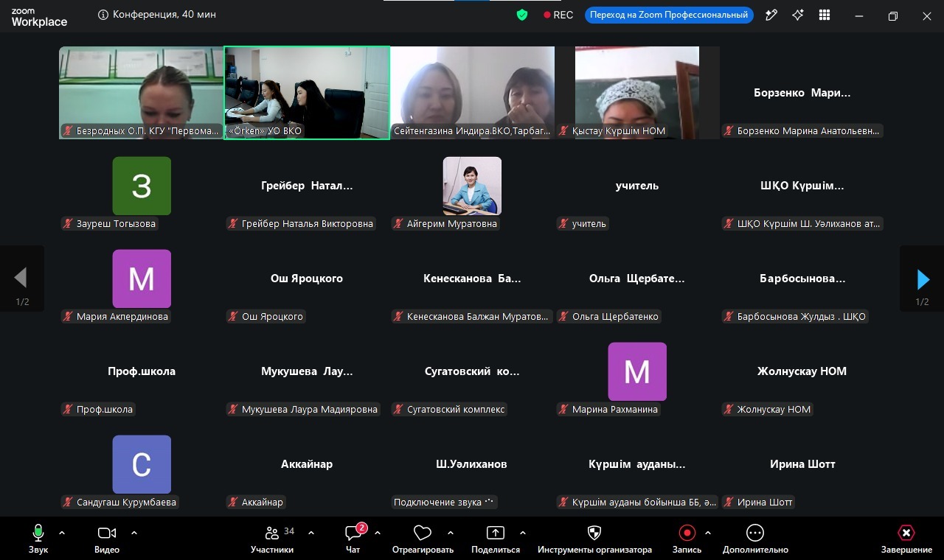Expand arrow beside Поделиться
Viewport: 944px width, 560px height.
523,532
